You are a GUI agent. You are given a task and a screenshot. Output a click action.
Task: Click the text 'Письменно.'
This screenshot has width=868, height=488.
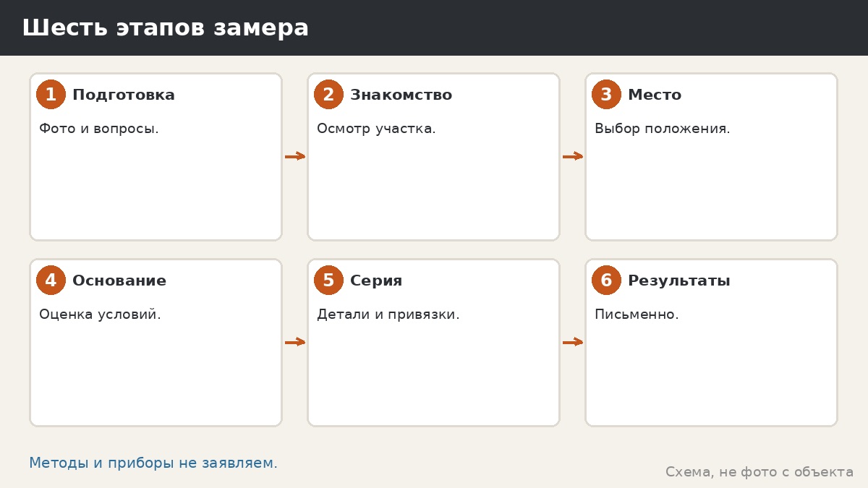pos(637,314)
